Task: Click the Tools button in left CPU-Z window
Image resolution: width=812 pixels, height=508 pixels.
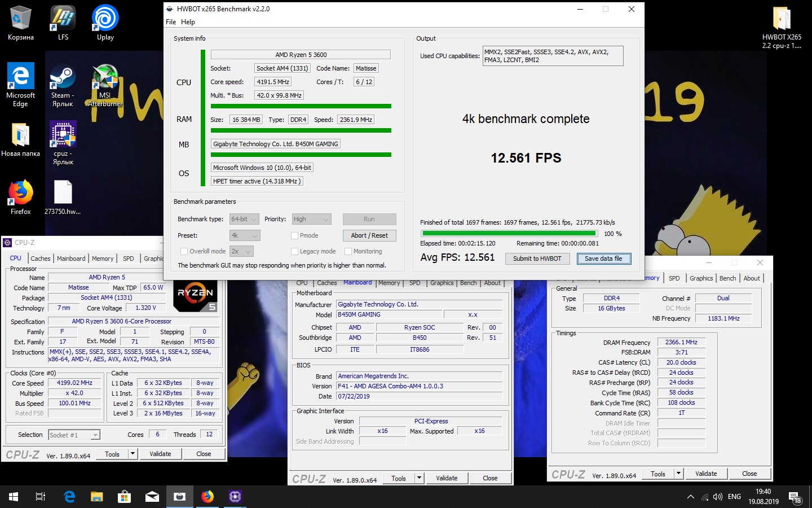Action: click(x=112, y=454)
